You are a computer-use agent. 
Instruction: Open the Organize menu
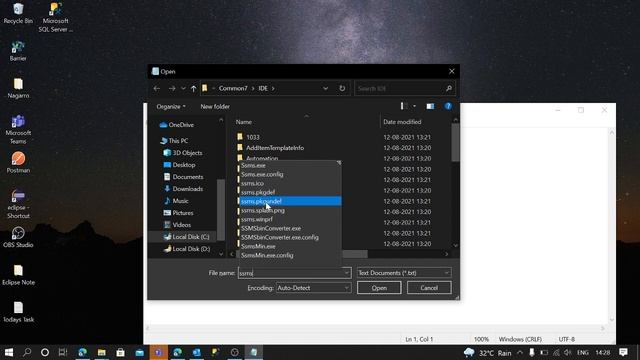[171, 107]
